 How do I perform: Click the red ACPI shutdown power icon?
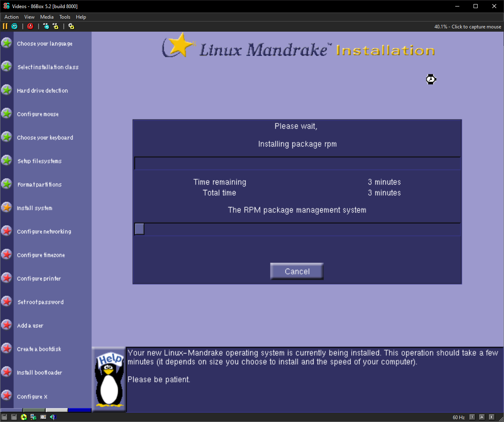coord(30,26)
